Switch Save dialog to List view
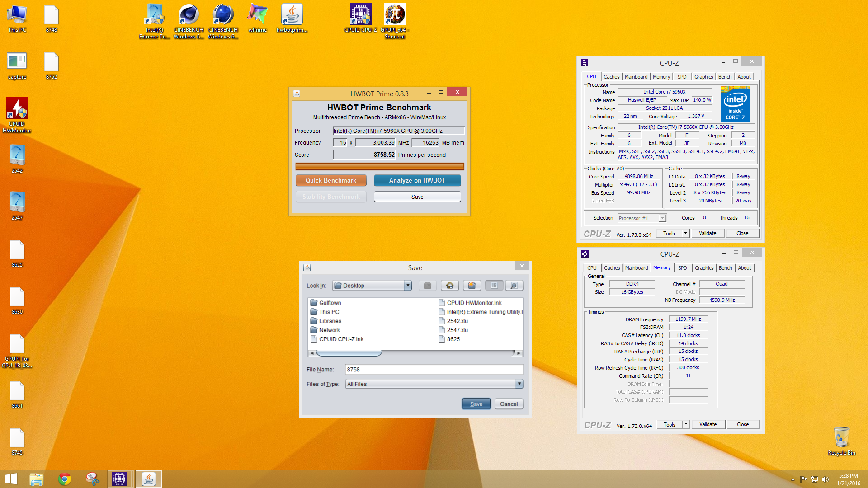 [x=494, y=286]
